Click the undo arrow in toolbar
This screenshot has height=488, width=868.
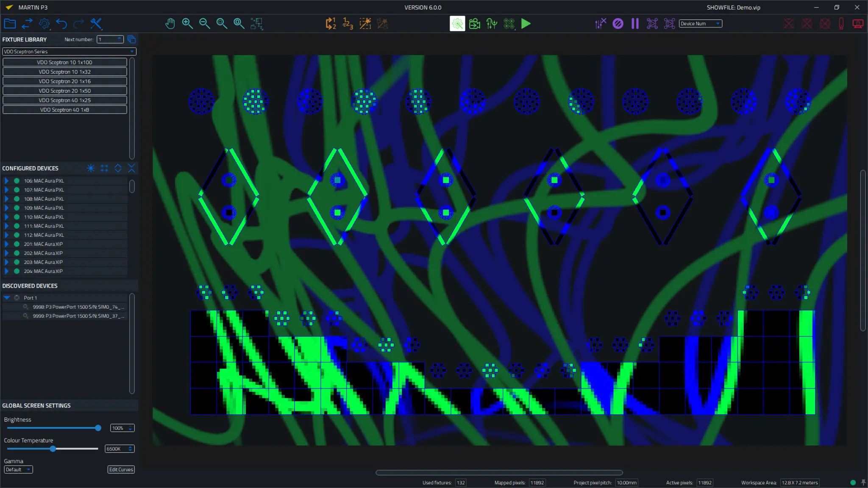click(61, 24)
